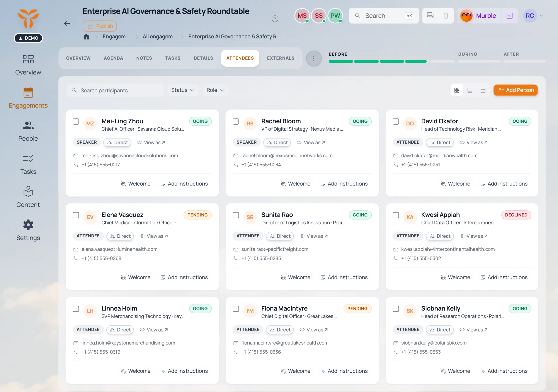Switch to compact table view

pyautogui.click(x=483, y=90)
